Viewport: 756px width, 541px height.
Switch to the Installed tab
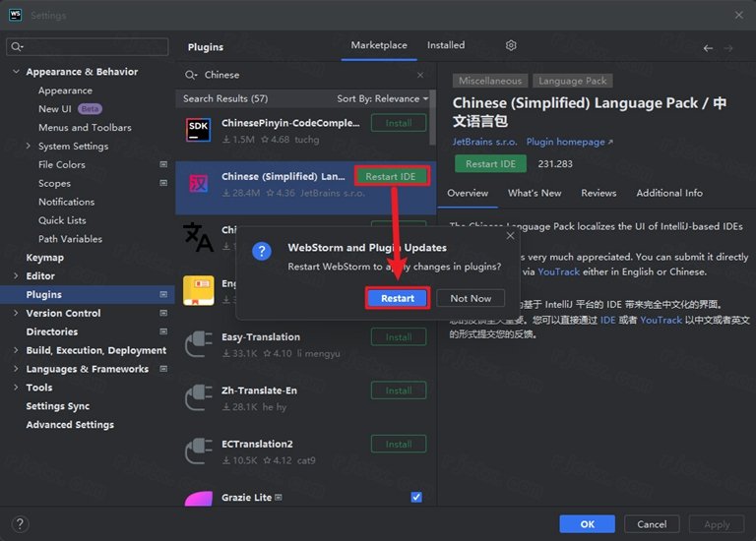446,45
